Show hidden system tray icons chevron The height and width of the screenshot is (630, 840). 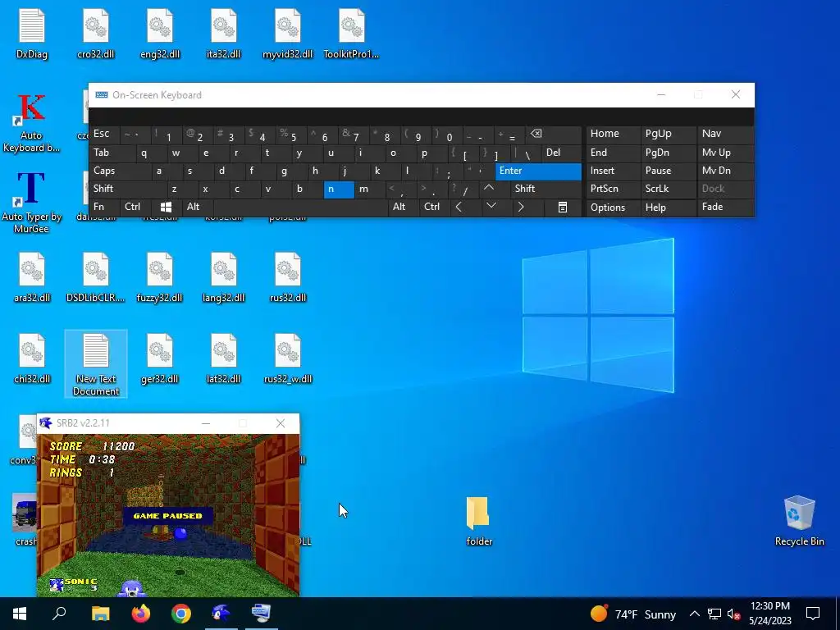694,614
